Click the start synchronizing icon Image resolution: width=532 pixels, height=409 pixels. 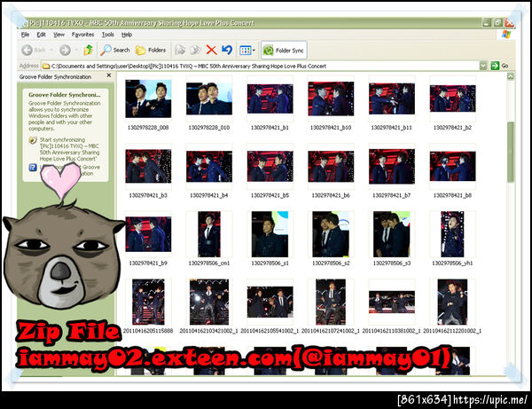point(33,140)
